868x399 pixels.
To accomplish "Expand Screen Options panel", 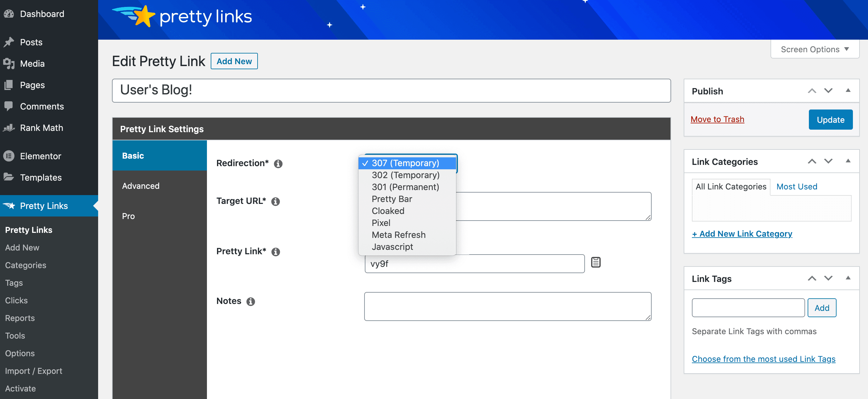I will point(815,49).
